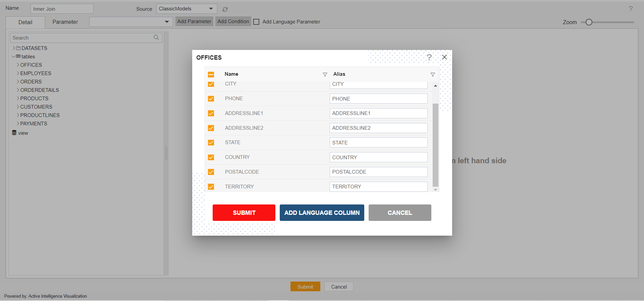This screenshot has width=644, height=301.
Task: Switch to the Parameter tab
Action: pos(65,22)
